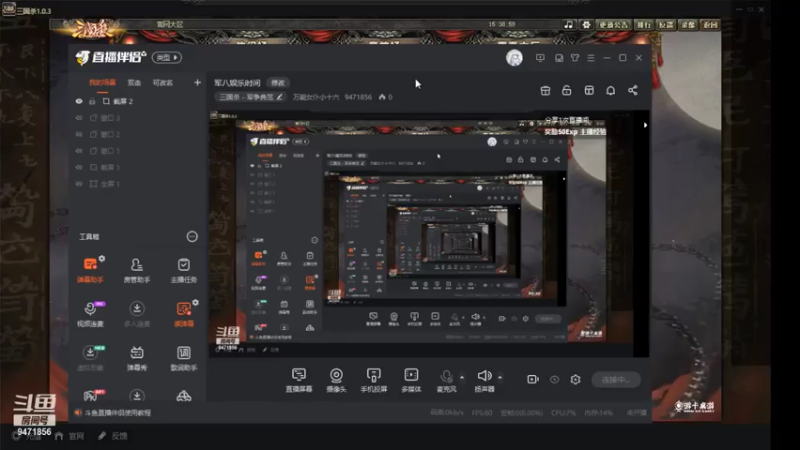The width and height of the screenshot is (800, 450).
Task: Toggle the preview eye icon in bottom bar
Action: 555,379
